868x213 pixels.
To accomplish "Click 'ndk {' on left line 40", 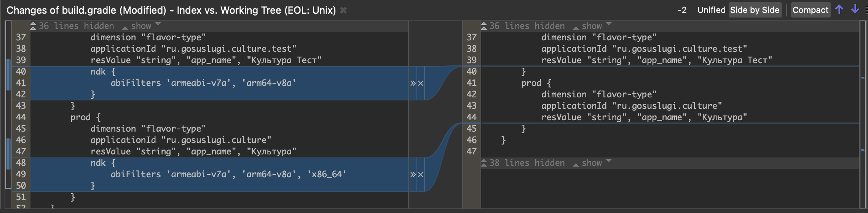I will tap(103, 72).
